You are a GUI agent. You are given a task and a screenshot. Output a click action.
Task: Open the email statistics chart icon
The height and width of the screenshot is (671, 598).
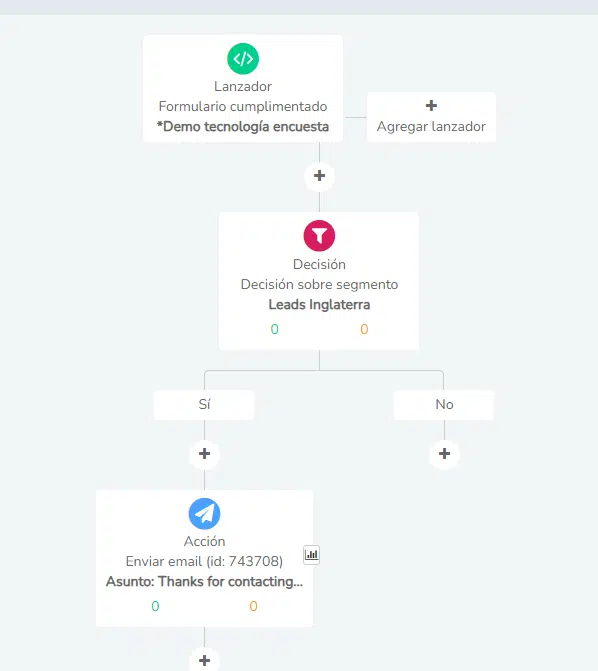coord(312,555)
